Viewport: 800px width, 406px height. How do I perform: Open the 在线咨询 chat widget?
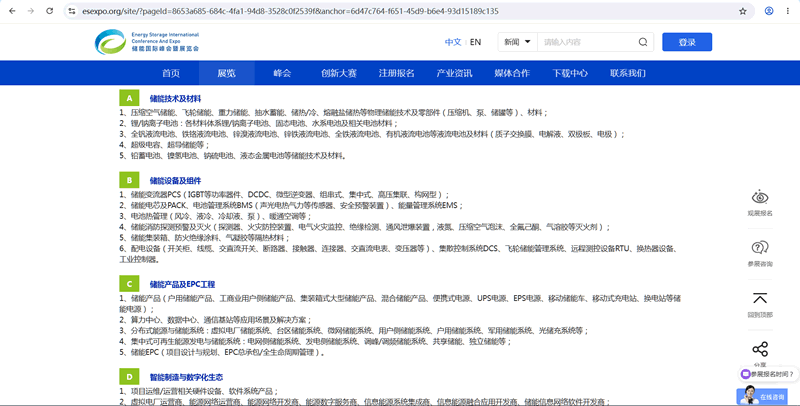[762, 396]
